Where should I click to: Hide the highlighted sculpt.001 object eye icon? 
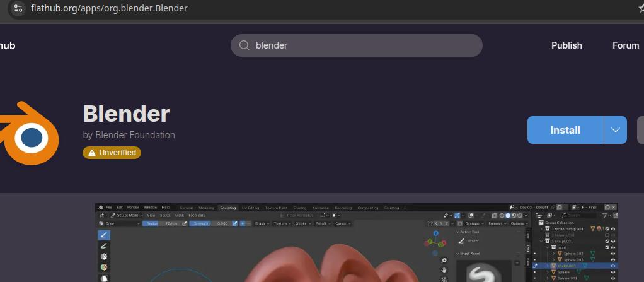pos(613,266)
